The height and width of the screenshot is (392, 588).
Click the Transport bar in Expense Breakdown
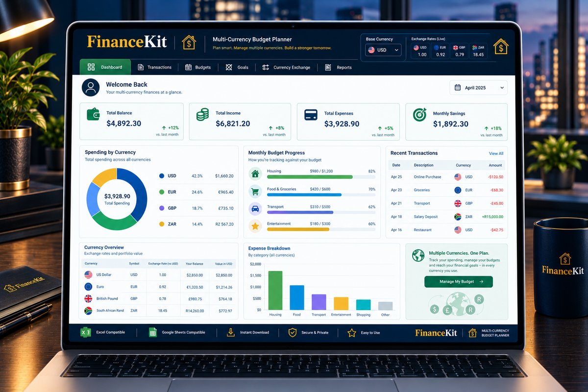tap(319, 302)
